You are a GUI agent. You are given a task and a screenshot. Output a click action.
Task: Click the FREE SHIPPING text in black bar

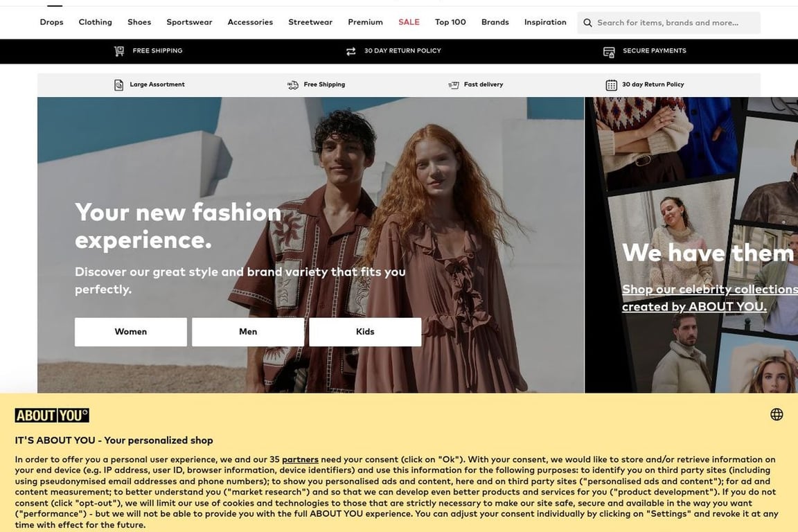pyautogui.click(x=157, y=51)
